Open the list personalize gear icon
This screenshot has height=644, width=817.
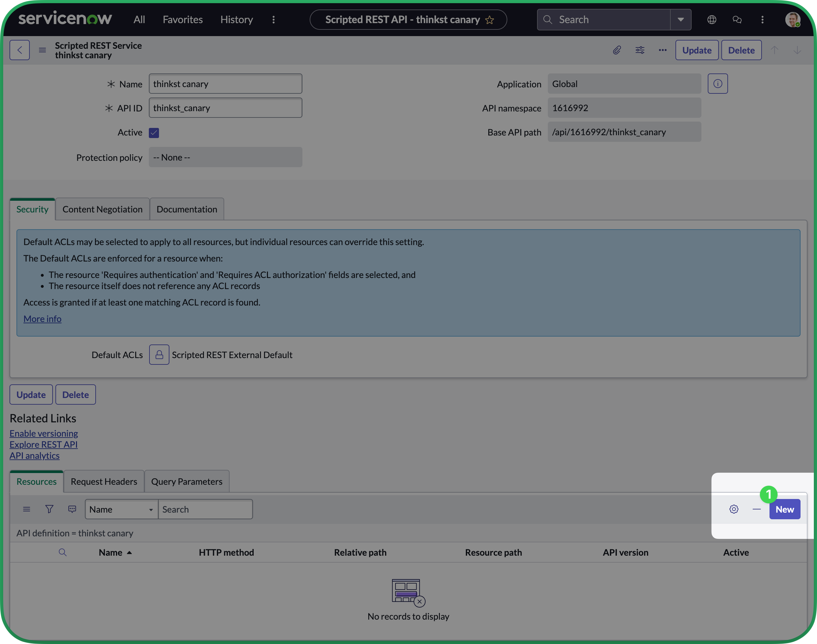pos(734,509)
